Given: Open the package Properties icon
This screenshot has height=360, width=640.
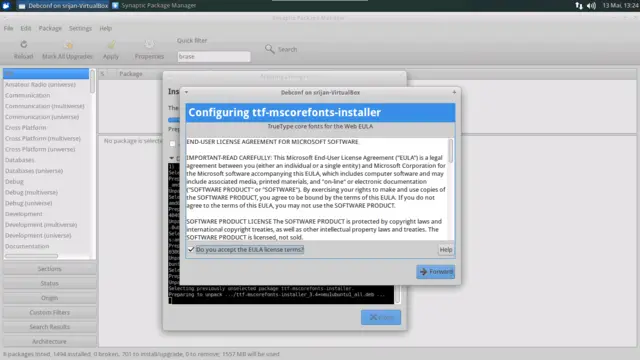Looking at the screenshot, I should tap(149, 44).
